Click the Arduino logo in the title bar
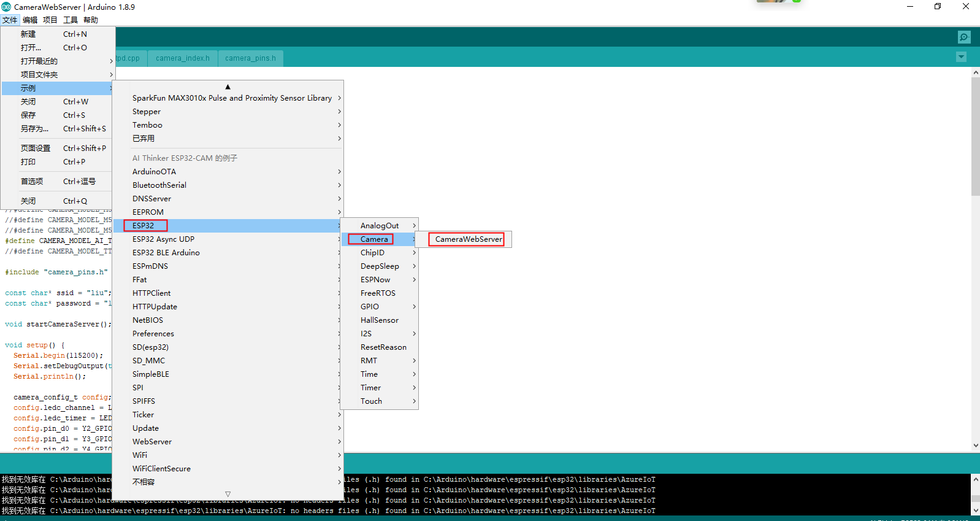The width and height of the screenshot is (980, 521). pyautogui.click(x=6, y=7)
